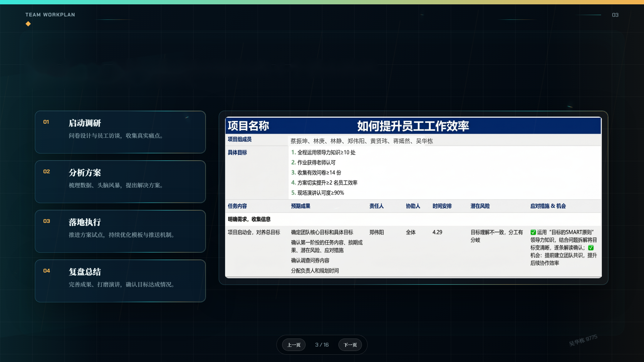Click 确认调查问券内容 outcome text
Viewport: 644px width, 362px height.
click(310, 260)
